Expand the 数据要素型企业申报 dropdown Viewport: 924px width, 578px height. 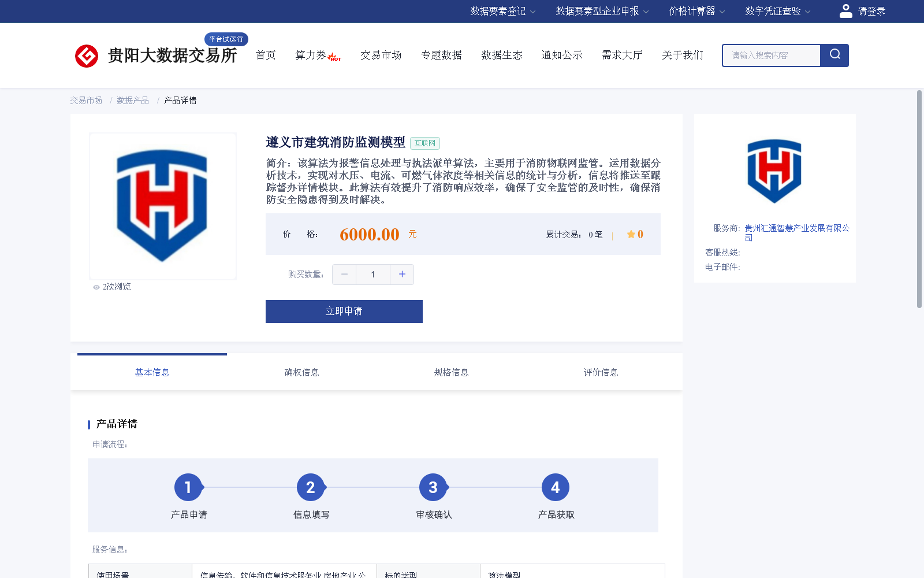pos(602,11)
